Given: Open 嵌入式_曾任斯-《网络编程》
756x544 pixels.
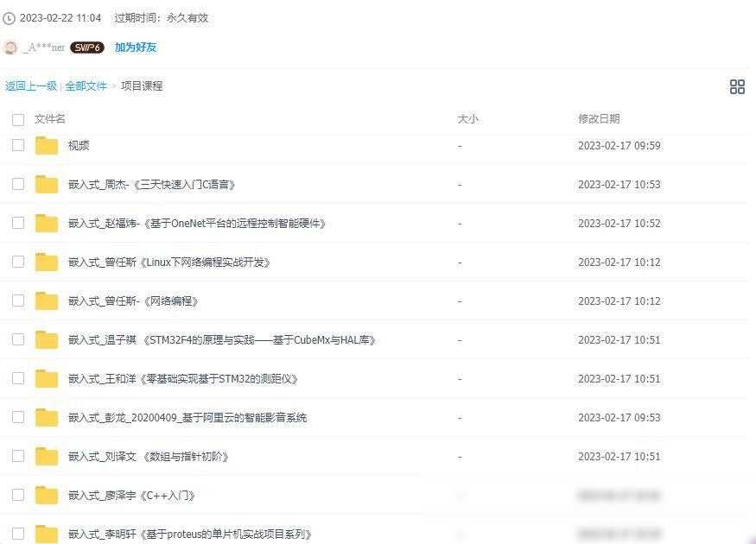Looking at the screenshot, I should [x=133, y=301].
